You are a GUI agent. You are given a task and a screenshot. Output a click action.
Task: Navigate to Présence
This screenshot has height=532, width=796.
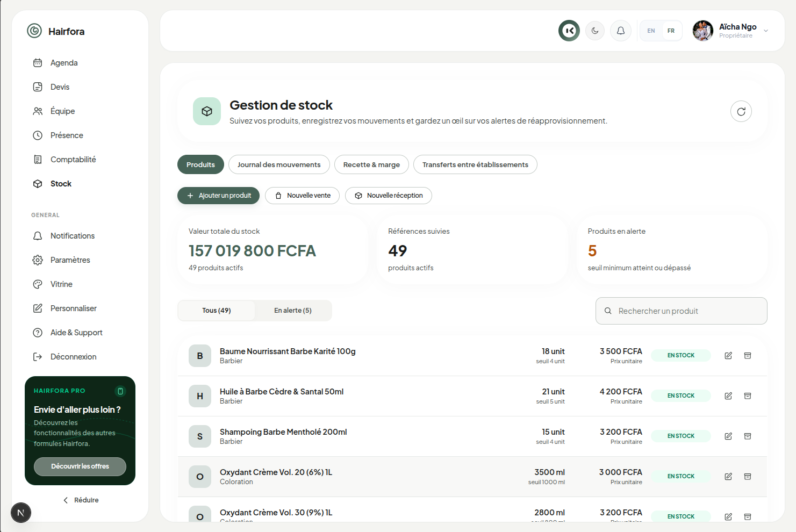click(81, 135)
